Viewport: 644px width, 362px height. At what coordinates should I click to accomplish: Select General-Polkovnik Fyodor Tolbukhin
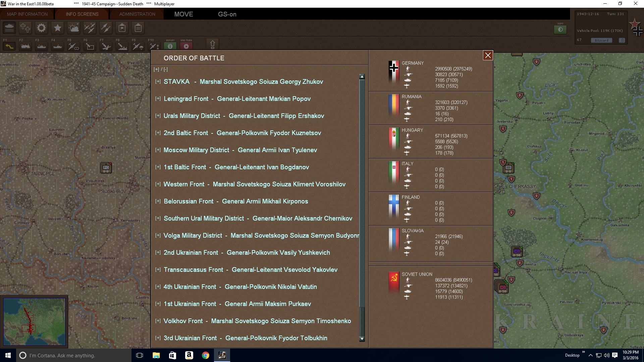point(276,338)
